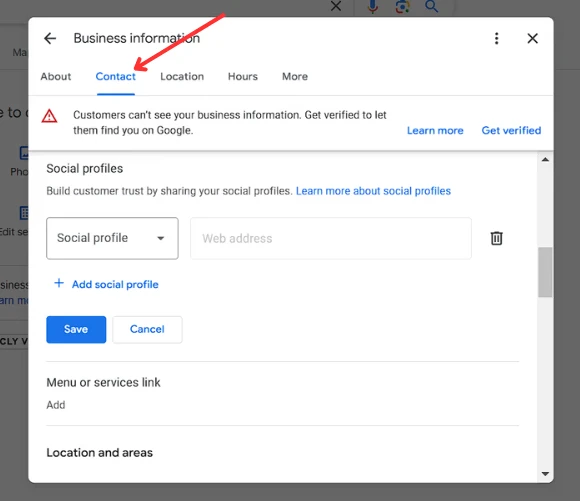This screenshot has width=580, height=501.
Task: Delete social profile row with trash icon
Action: pos(496,238)
